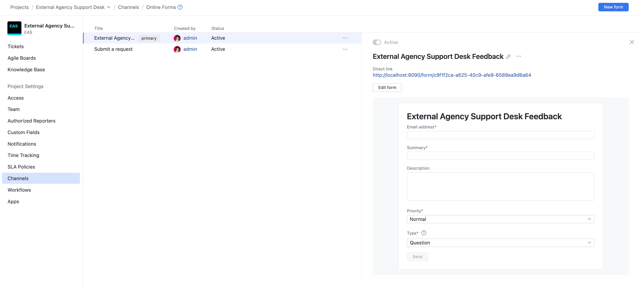
Task: Open the form's direct link URL
Action: [452, 75]
